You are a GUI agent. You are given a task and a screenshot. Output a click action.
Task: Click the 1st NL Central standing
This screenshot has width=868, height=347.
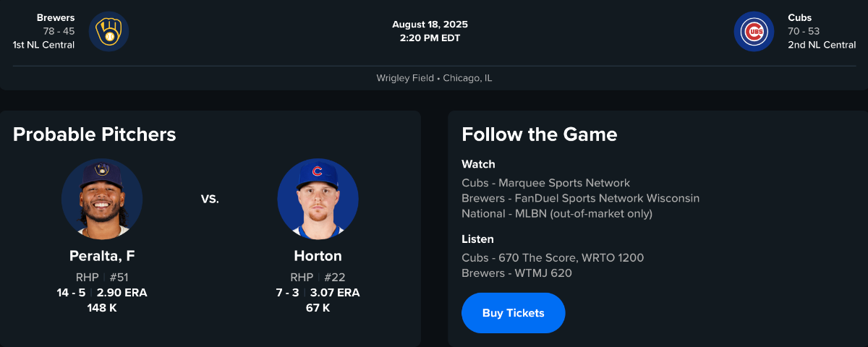click(43, 45)
